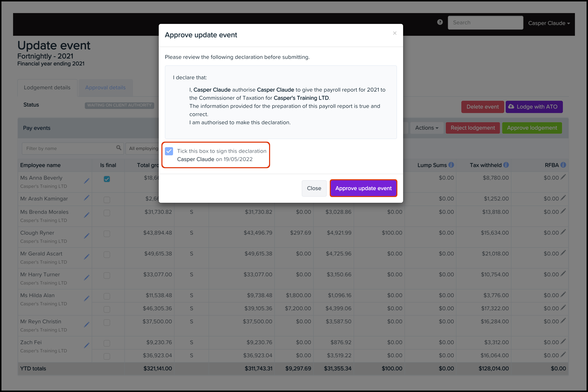Click the Tax withheld info icon
The image size is (588, 392).
[x=506, y=165]
